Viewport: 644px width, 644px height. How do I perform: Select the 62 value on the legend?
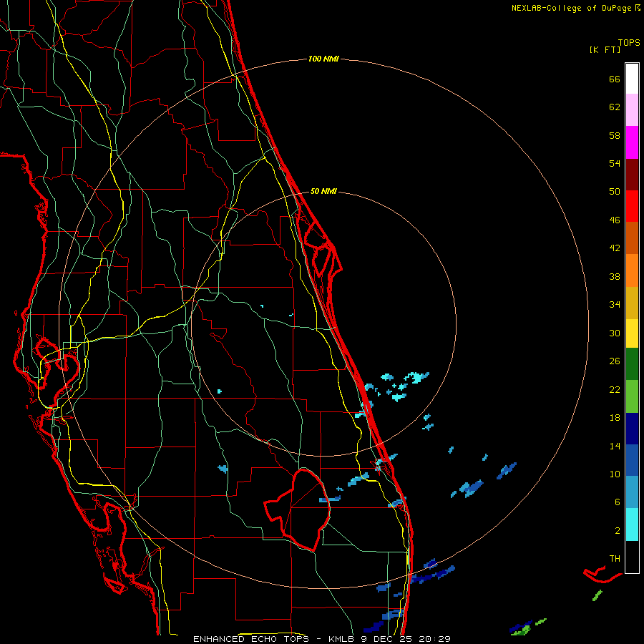tap(615, 107)
